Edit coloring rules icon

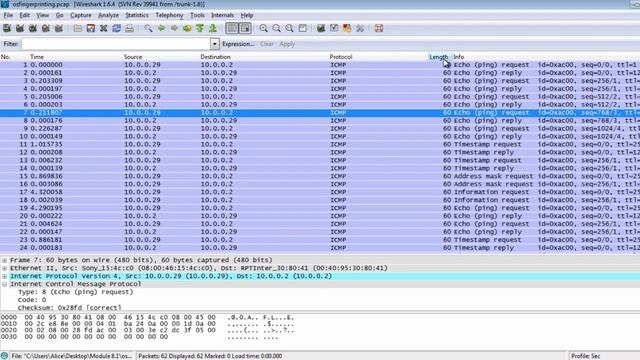tap(347, 28)
